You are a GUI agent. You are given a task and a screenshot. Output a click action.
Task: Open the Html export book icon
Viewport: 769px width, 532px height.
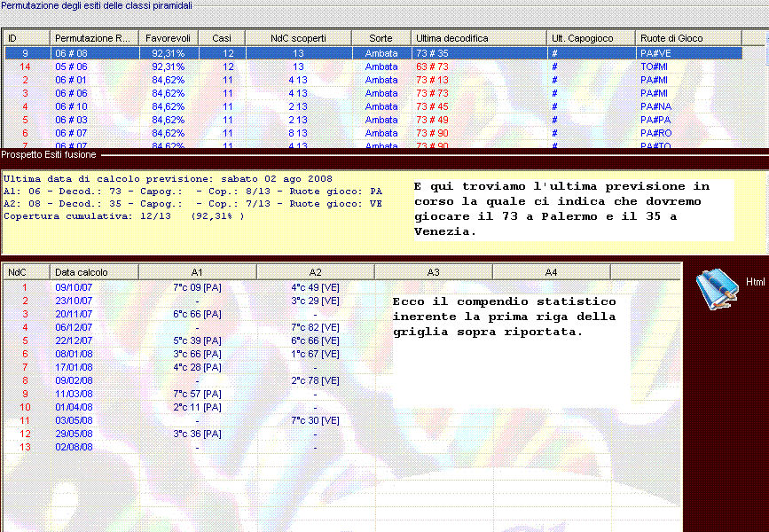click(717, 289)
